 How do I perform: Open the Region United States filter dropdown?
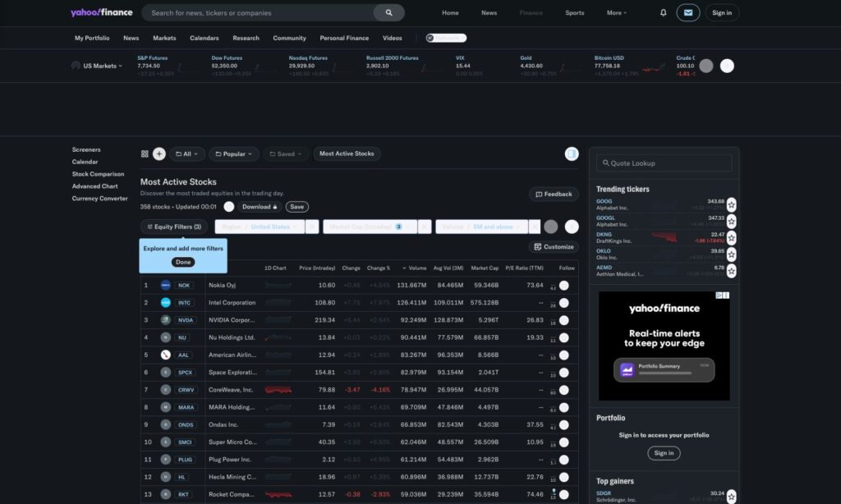[260, 227]
